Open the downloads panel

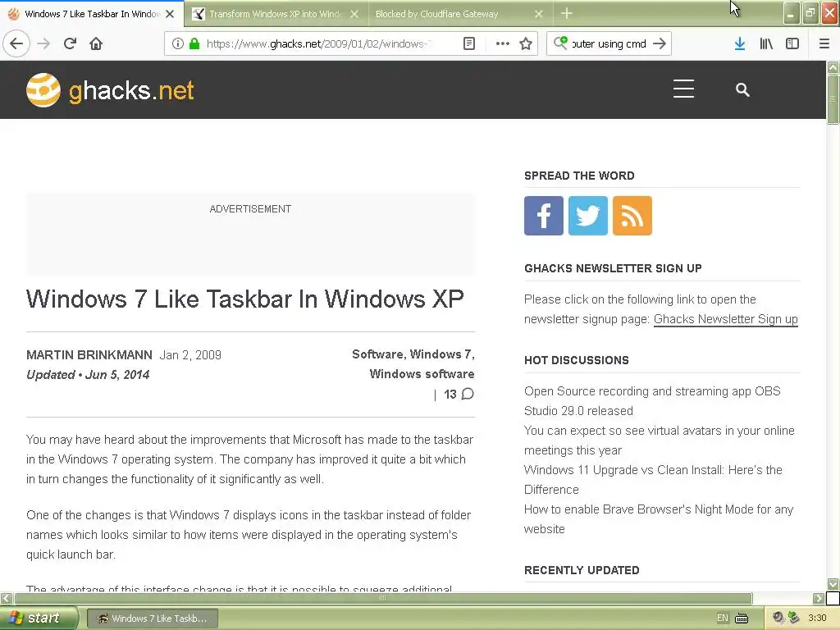coord(739,43)
